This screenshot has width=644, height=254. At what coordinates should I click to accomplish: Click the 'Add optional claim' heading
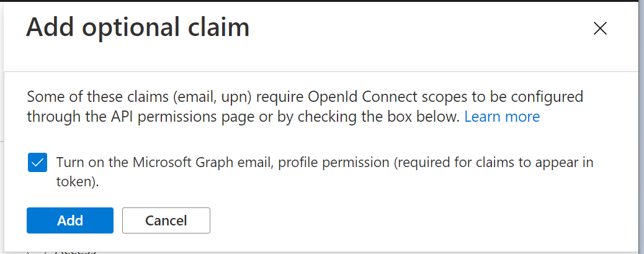click(x=138, y=28)
